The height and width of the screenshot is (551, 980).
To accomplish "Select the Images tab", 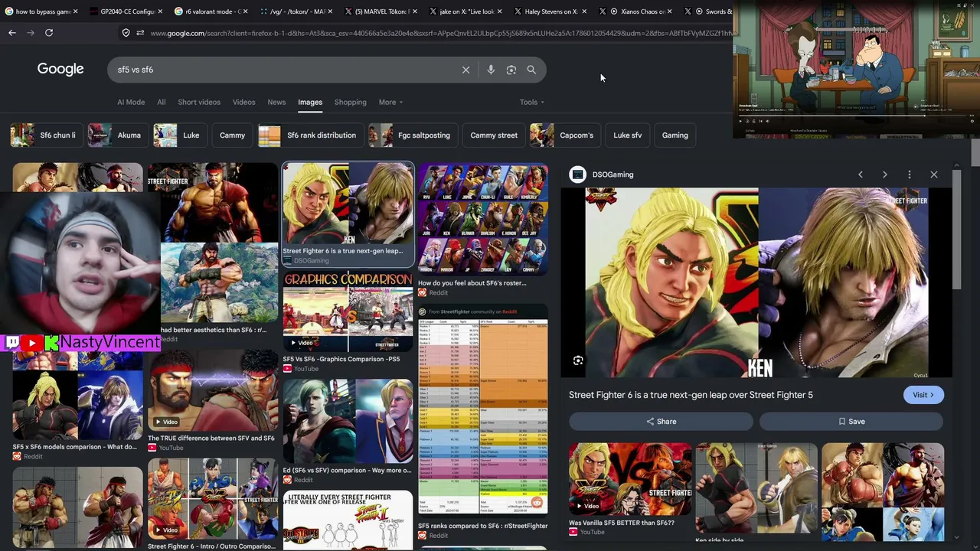I will [310, 102].
